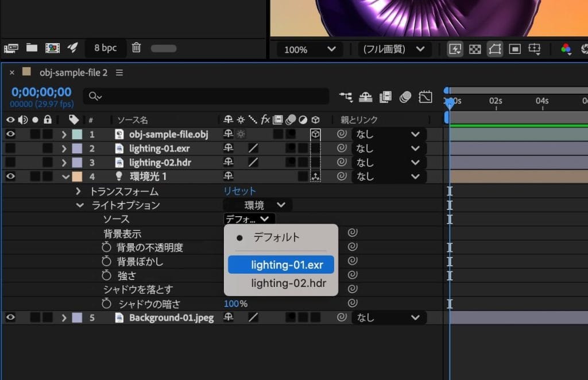The image size is (588, 380).
Task: Create a new folder in project panel
Action: (x=32, y=48)
